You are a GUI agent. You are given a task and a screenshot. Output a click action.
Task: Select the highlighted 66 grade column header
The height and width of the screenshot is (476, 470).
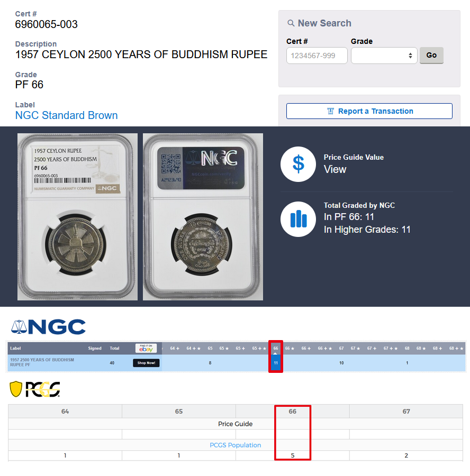(x=276, y=348)
